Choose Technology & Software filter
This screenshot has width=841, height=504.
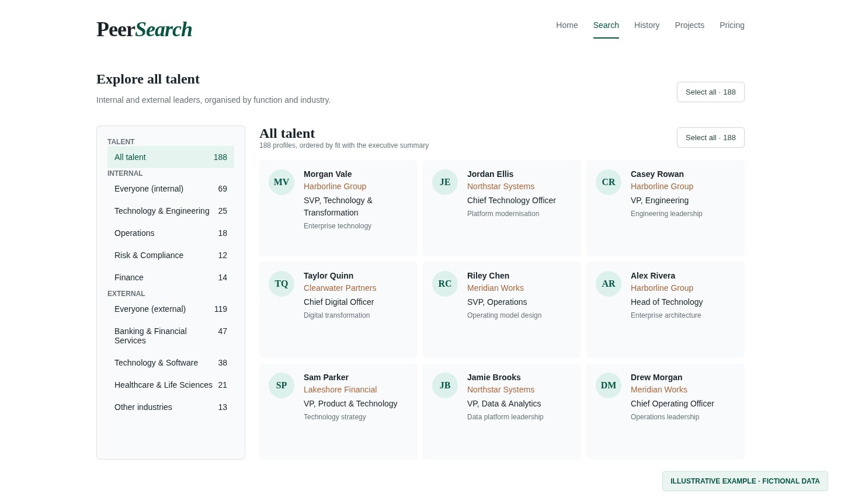(171, 363)
